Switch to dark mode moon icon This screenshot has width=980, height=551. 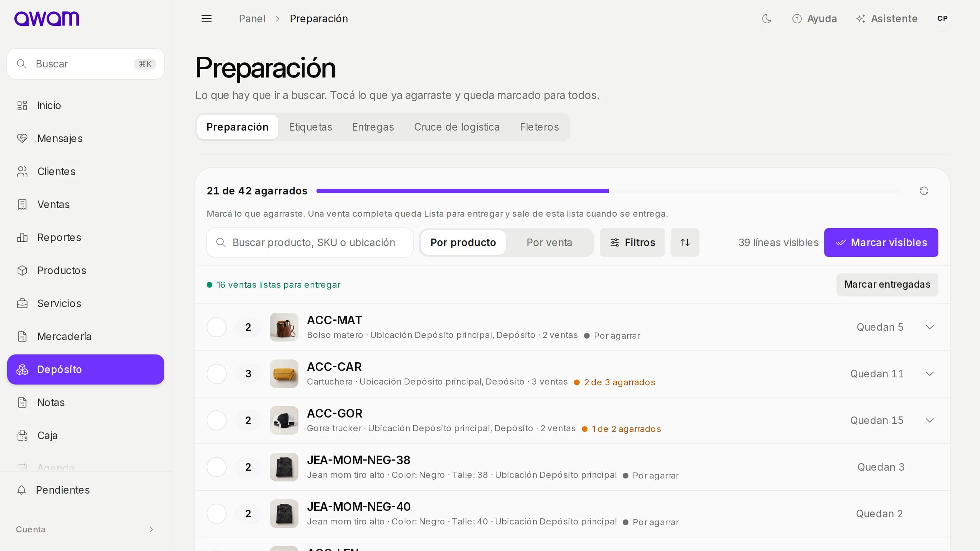(767, 19)
